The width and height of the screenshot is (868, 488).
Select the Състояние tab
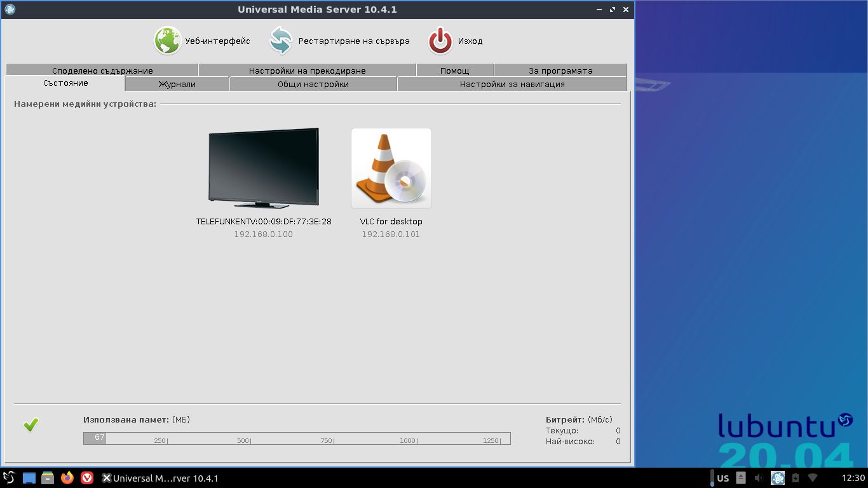tap(65, 83)
